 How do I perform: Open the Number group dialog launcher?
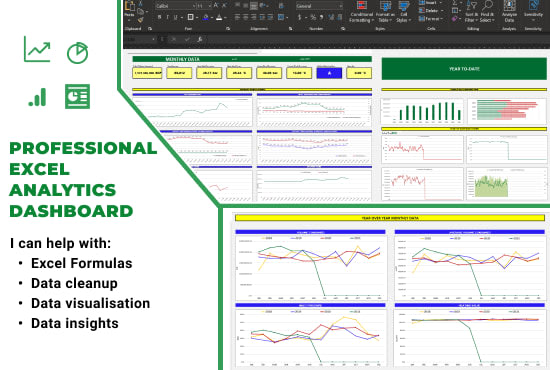pyautogui.click(x=343, y=29)
